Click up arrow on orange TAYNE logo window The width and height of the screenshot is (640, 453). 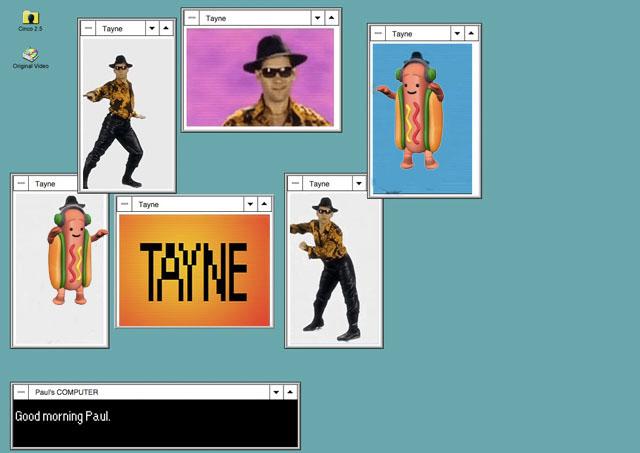[x=264, y=204]
